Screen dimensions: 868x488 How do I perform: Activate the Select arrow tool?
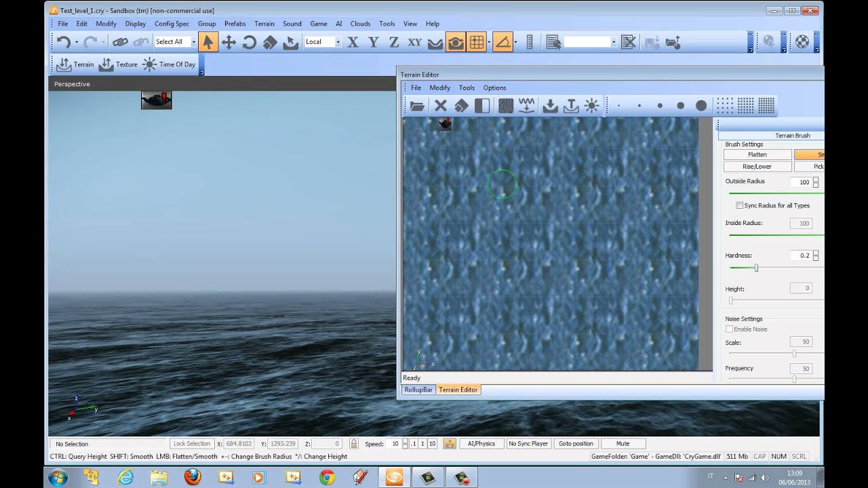point(208,42)
